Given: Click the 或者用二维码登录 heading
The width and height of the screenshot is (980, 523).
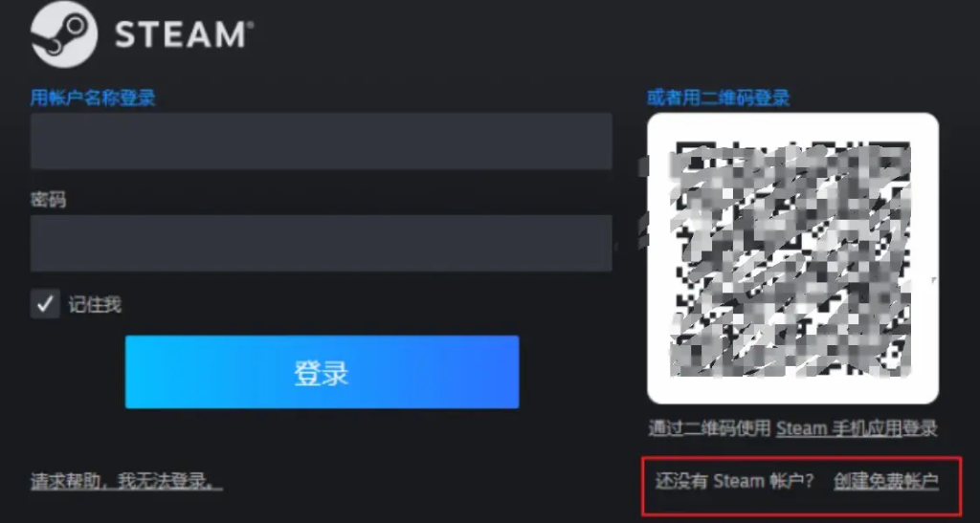Looking at the screenshot, I should tap(718, 98).
